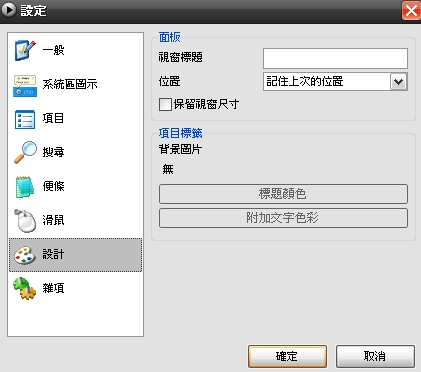This screenshot has width=421, height=372.
Task: Switch to 搜尋 category label
Action: [x=53, y=152]
